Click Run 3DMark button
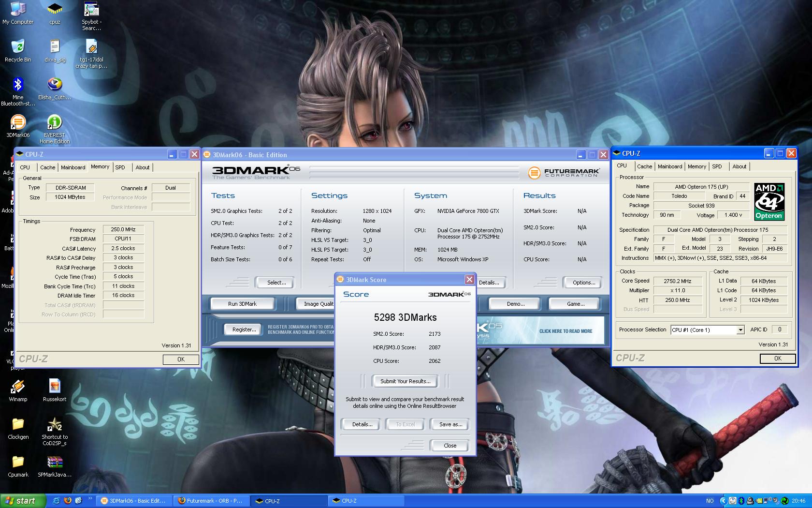The image size is (812, 508). 242,304
